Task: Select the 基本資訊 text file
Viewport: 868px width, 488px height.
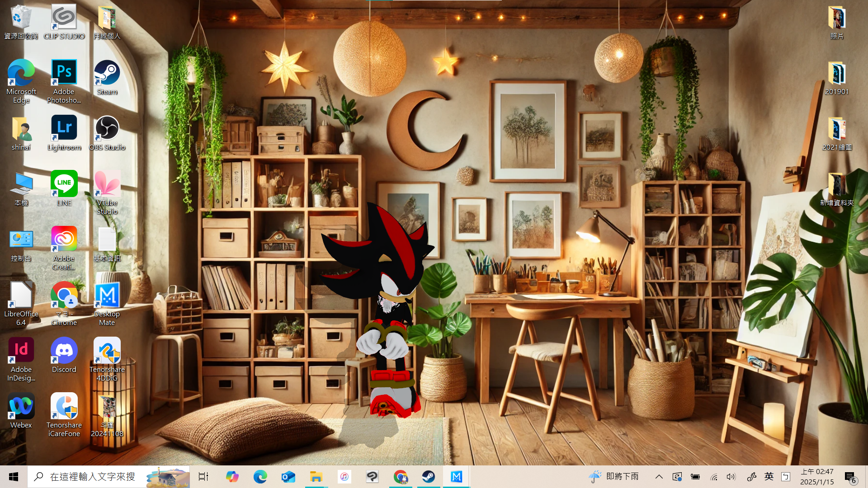Action: [107, 244]
